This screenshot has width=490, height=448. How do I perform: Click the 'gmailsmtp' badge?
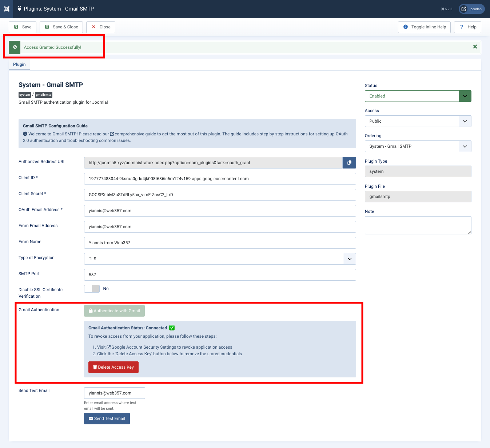pyautogui.click(x=44, y=95)
